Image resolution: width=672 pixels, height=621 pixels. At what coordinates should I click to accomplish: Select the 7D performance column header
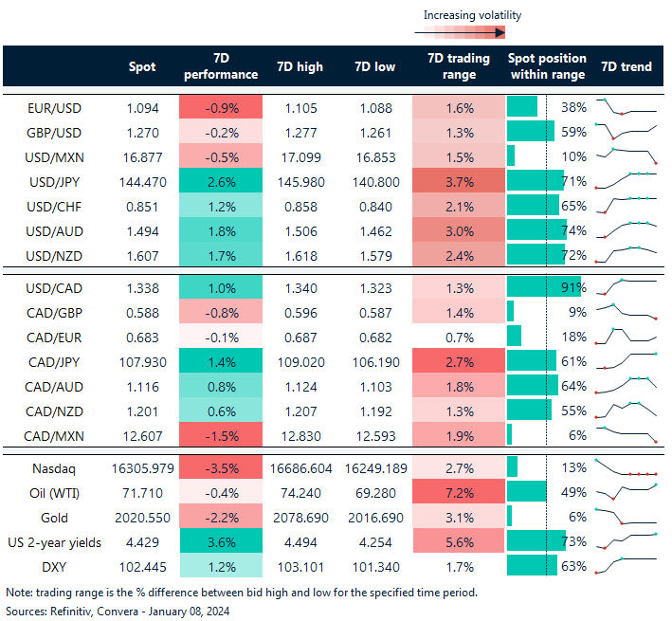pos(220,66)
